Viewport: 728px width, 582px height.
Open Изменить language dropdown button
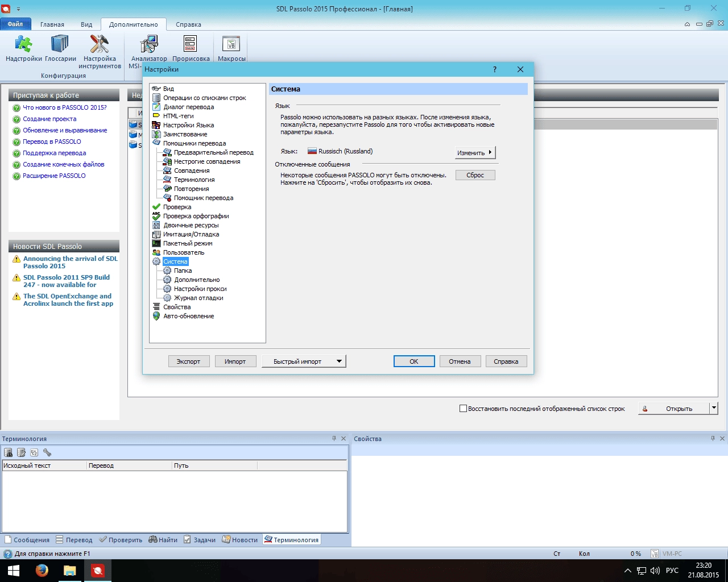(x=475, y=152)
